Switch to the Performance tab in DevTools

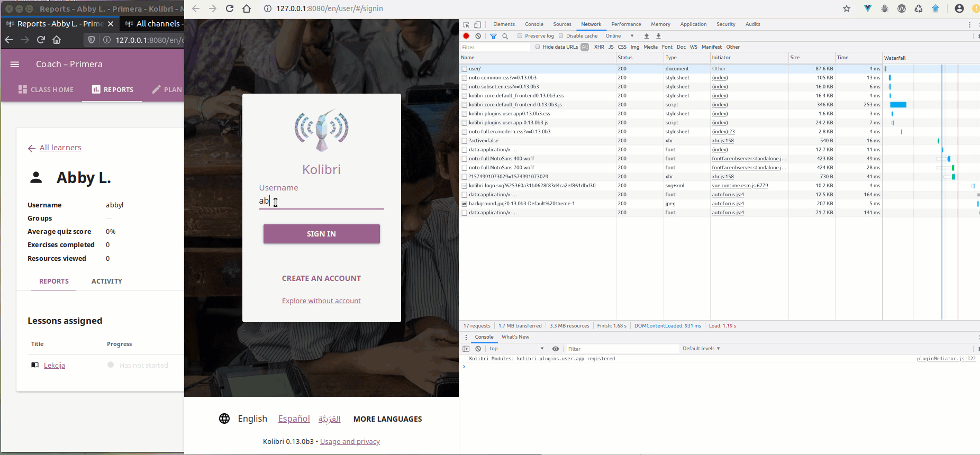pos(626,24)
